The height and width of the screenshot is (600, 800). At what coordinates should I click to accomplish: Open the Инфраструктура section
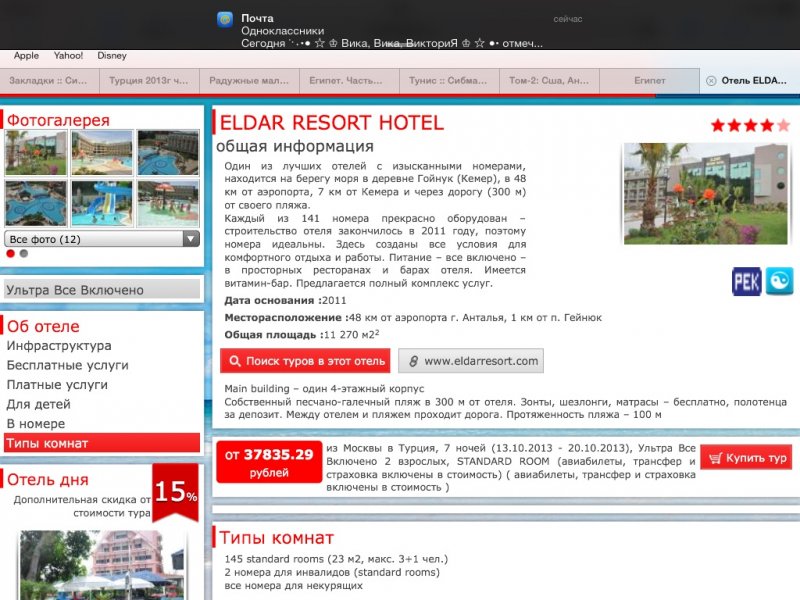pos(59,345)
